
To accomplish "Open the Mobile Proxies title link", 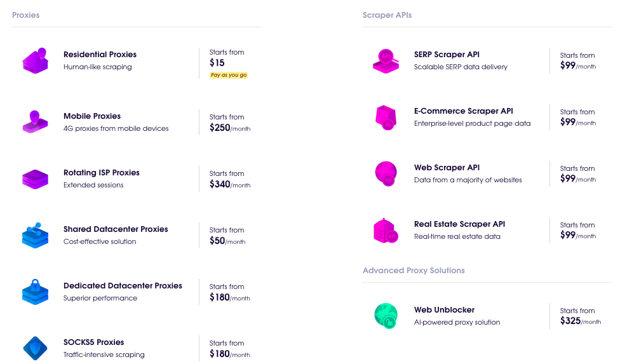I will coord(92,116).
